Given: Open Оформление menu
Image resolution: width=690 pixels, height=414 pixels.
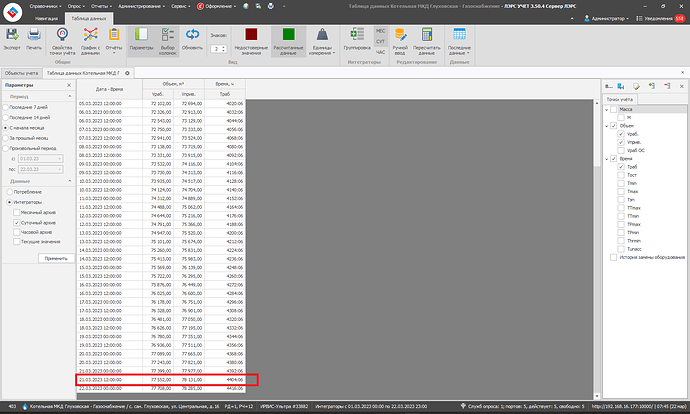Looking at the screenshot, I should [x=217, y=6].
